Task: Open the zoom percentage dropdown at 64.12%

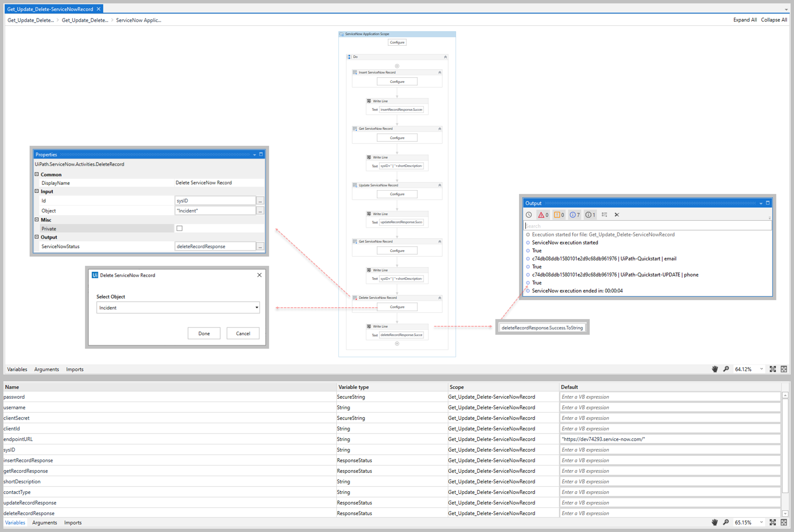Action: pos(762,369)
